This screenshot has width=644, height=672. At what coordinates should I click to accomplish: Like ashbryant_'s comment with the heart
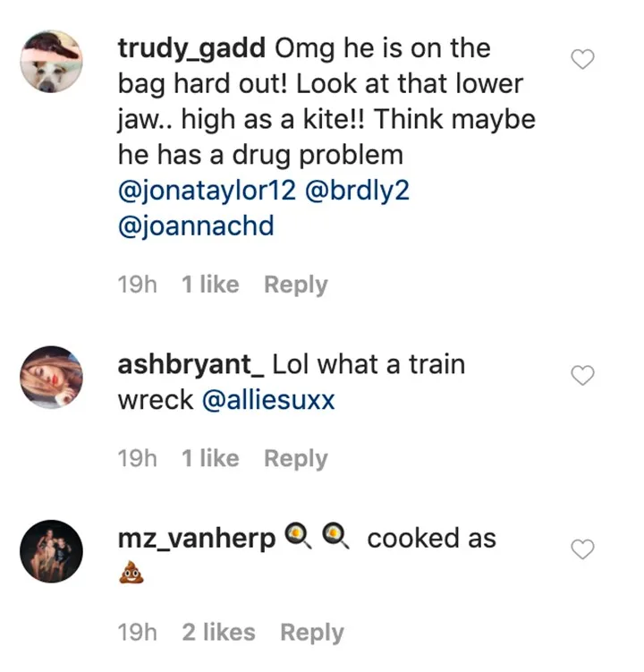click(582, 377)
